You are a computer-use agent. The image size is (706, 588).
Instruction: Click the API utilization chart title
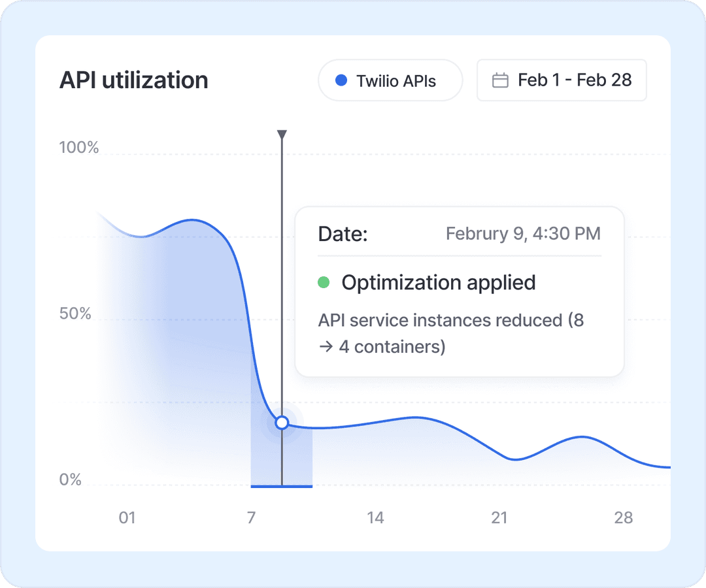[x=134, y=80]
